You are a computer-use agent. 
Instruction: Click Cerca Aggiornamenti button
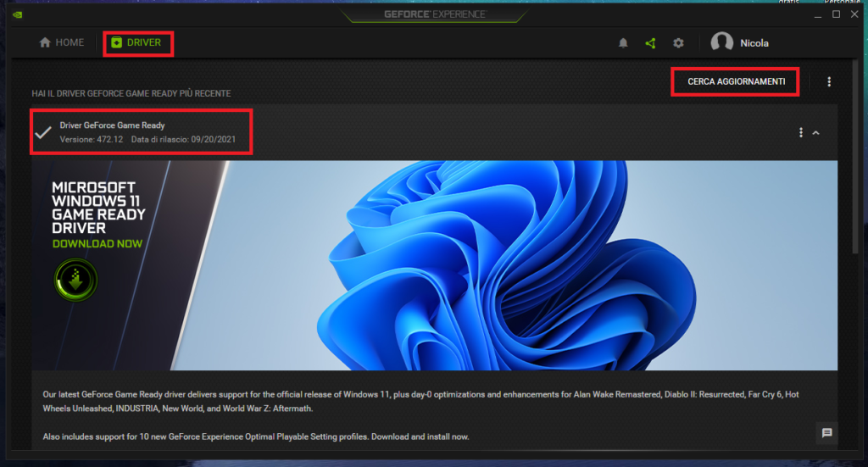737,81
